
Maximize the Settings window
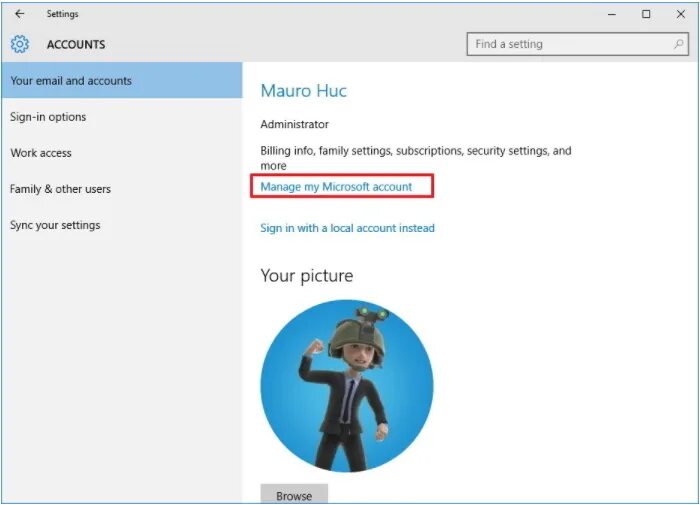click(646, 14)
